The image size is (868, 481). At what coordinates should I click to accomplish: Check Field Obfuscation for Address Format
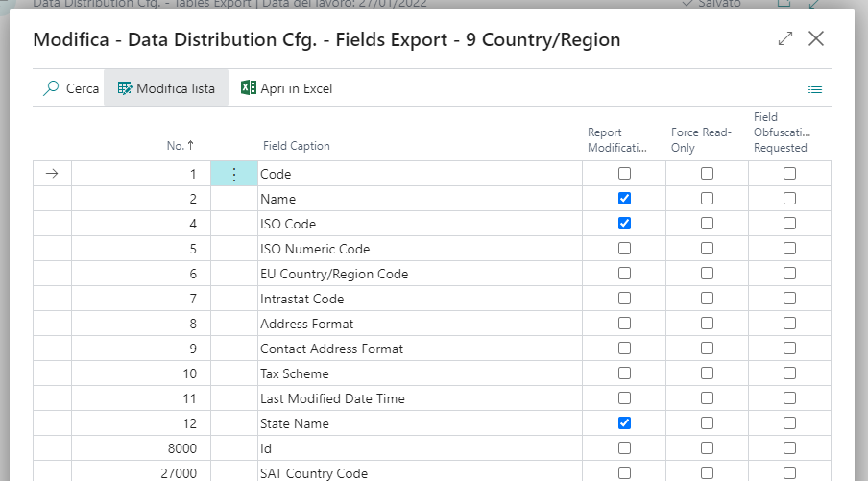tap(789, 324)
